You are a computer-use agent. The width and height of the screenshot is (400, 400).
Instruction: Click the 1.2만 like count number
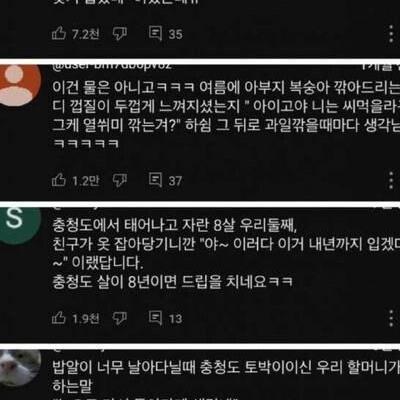coord(86,181)
